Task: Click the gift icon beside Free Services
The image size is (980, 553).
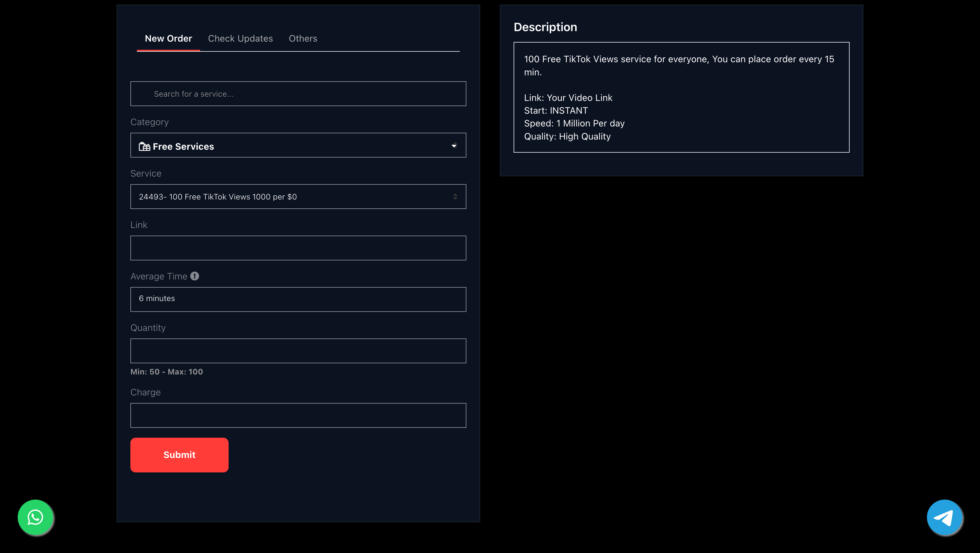Action: click(144, 146)
